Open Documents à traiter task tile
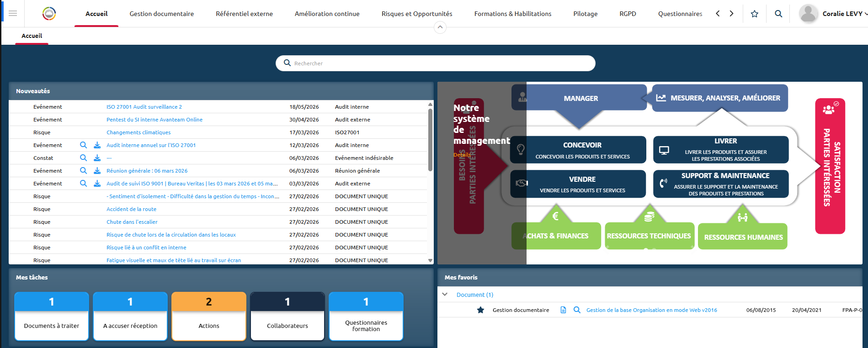This screenshot has width=868, height=348. pos(52,316)
